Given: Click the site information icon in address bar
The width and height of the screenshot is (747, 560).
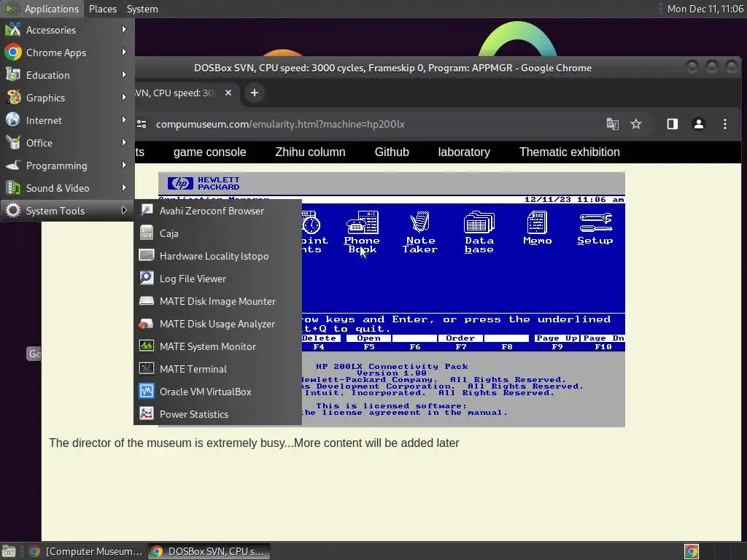Looking at the screenshot, I should tap(142, 124).
